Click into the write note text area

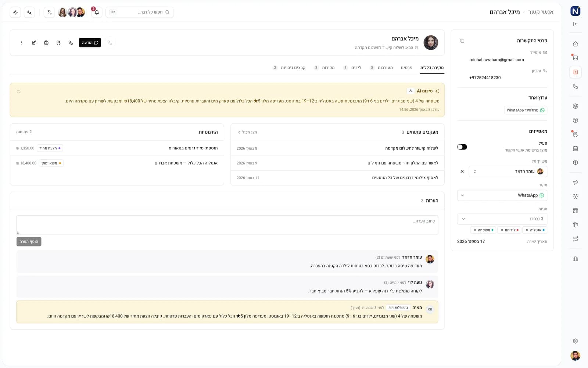pyautogui.click(x=227, y=225)
